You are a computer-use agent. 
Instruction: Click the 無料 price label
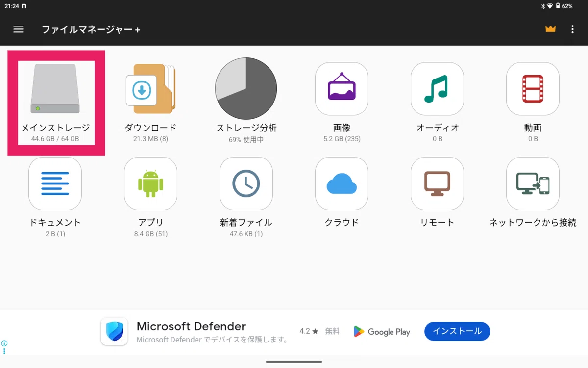332,331
